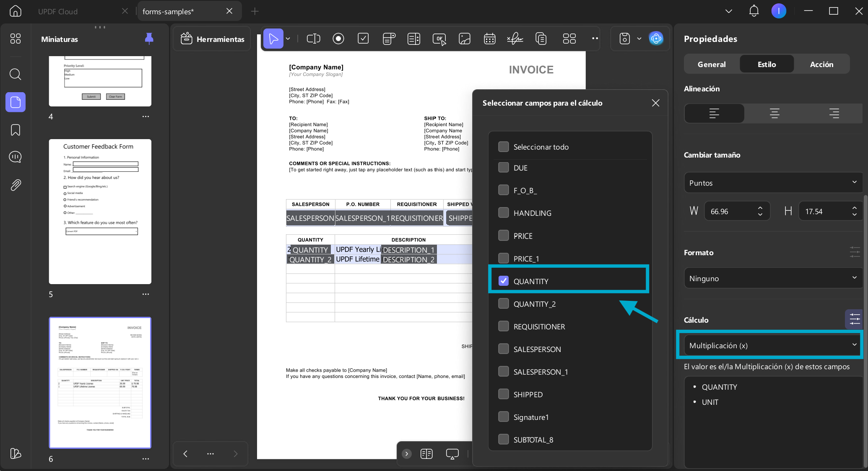
Task: Select the text field tool icon
Action: 314,39
